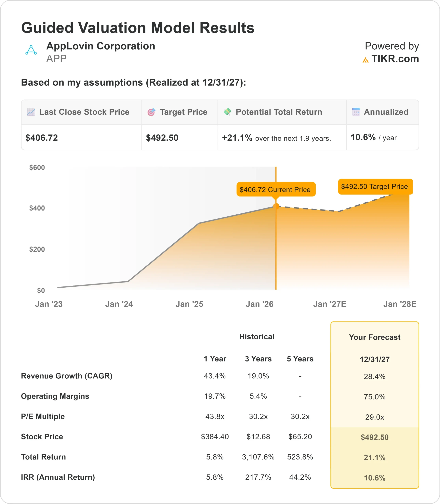Open the TIKR.com link
The width and height of the screenshot is (440, 504).
(x=395, y=59)
